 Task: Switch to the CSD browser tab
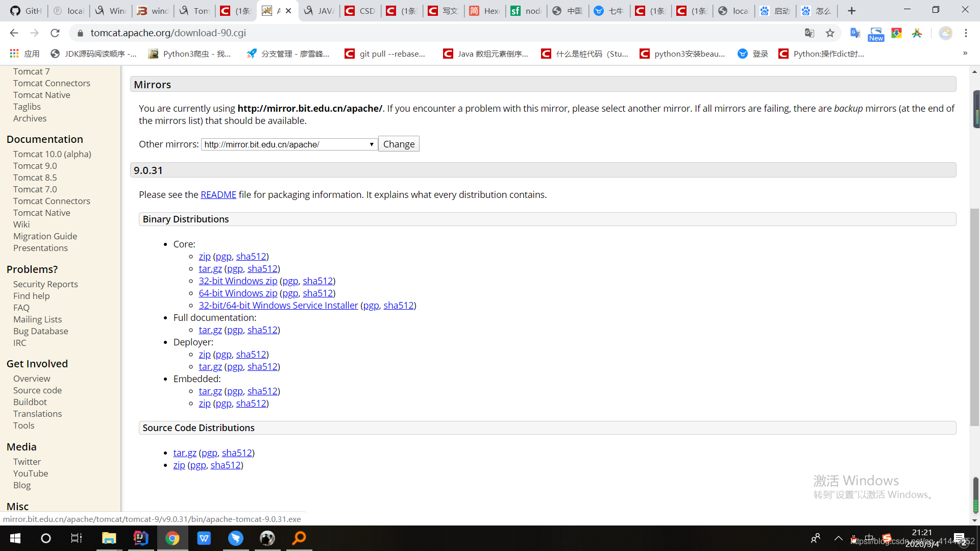point(360,11)
